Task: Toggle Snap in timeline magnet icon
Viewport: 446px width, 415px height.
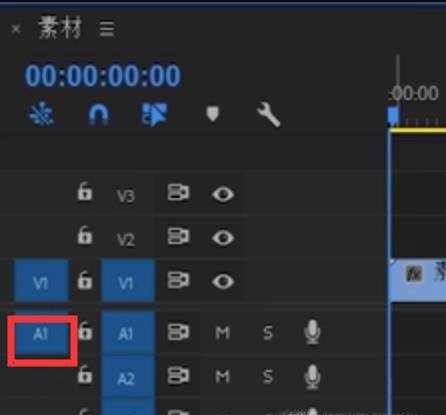Action: click(x=98, y=115)
